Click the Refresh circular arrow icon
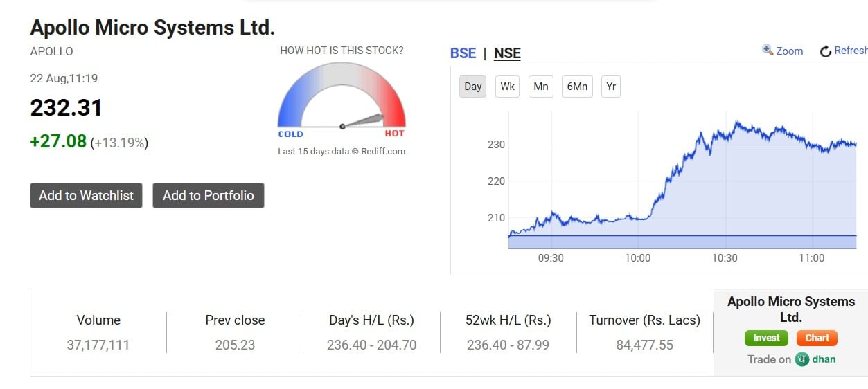This screenshot has width=868, height=389. point(825,51)
